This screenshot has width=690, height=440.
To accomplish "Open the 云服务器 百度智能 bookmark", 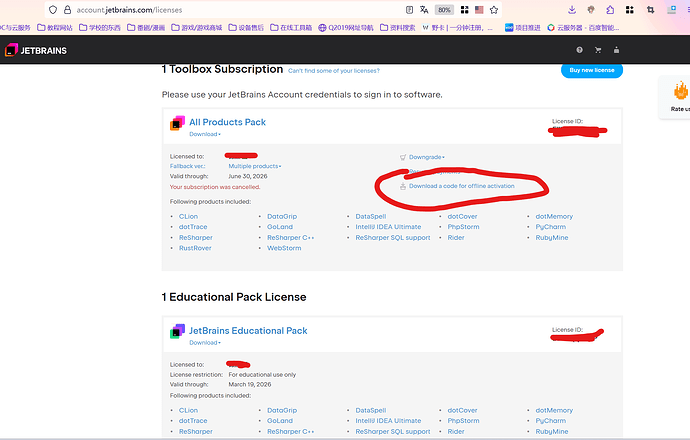I will pyautogui.click(x=584, y=28).
